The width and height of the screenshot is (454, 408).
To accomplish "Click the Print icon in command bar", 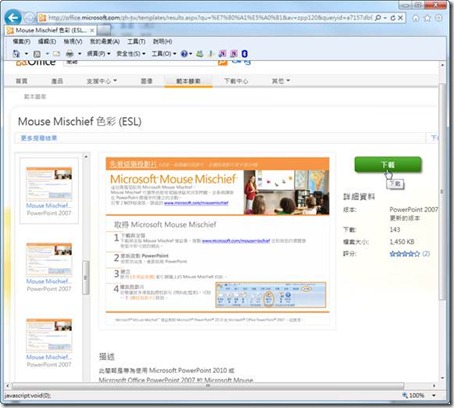I will pyautogui.click(x=70, y=54).
